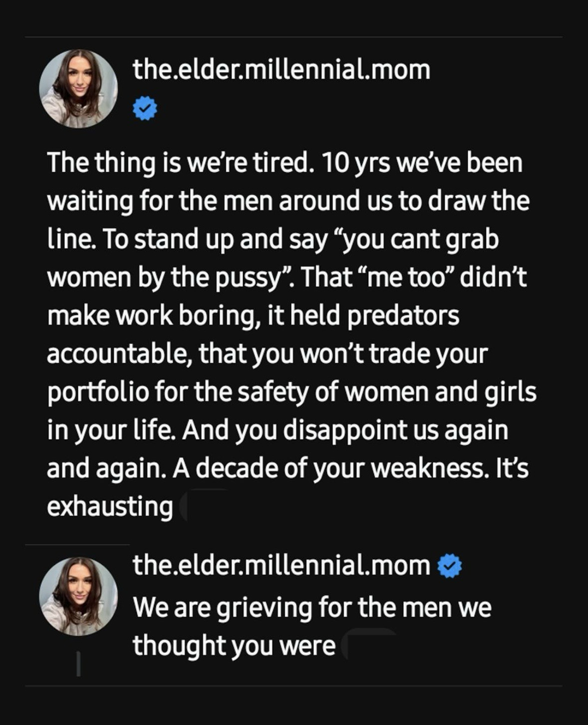Click the phrase "thought you were" in the reply
Screen dimensions: 588x725
[x=234, y=645]
